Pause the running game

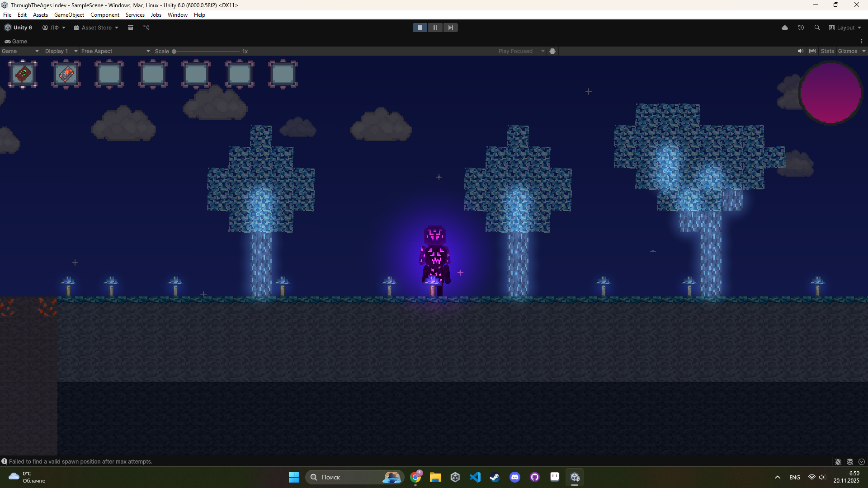pos(435,28)
